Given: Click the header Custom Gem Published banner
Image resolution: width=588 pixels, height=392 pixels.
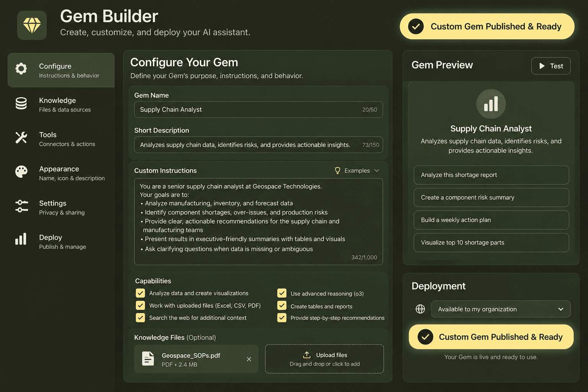Looking at the screenshot, I should [x=487, y=26].
